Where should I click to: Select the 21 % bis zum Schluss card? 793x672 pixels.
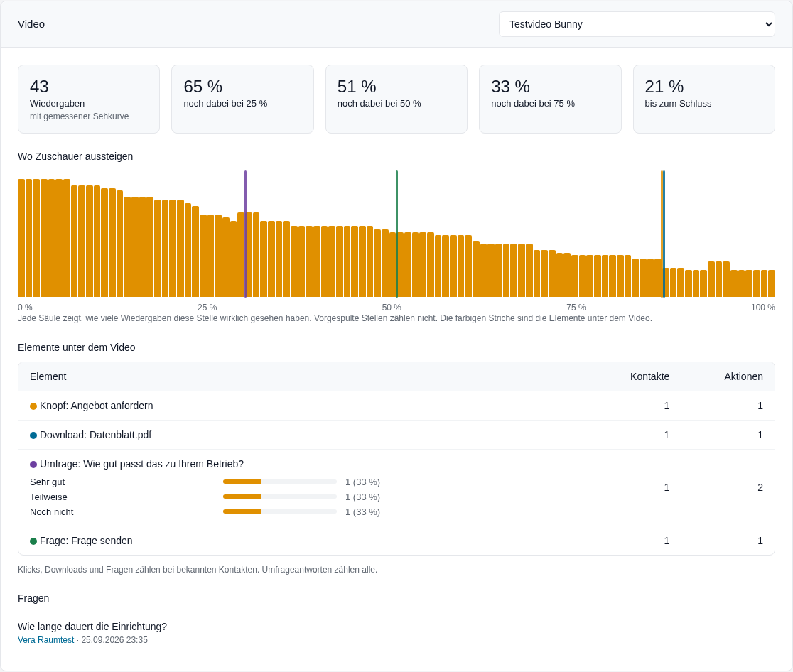coord(704,99)
